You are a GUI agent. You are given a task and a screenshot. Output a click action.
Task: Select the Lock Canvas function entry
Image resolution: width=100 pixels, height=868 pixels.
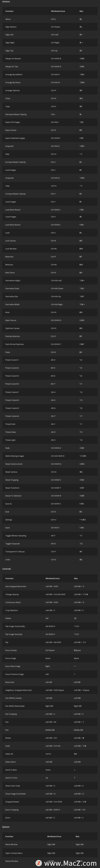tap(50, 241)
